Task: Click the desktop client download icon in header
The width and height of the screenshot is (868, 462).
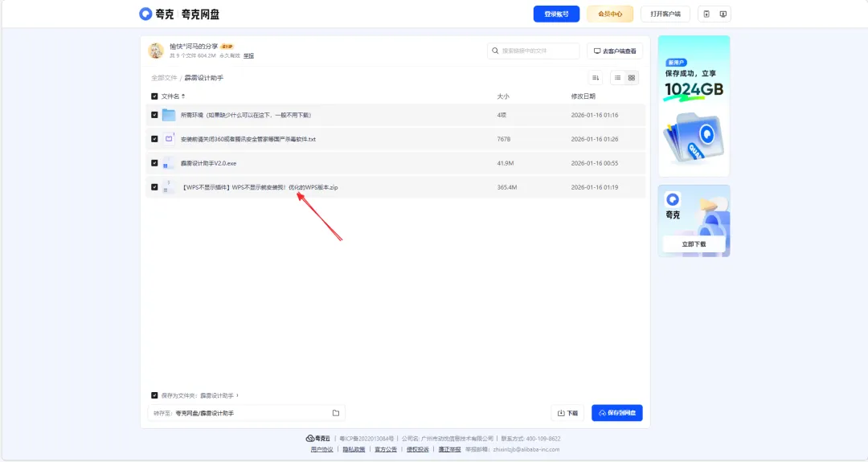Action: pyautogui.click(x=723, y=14)
